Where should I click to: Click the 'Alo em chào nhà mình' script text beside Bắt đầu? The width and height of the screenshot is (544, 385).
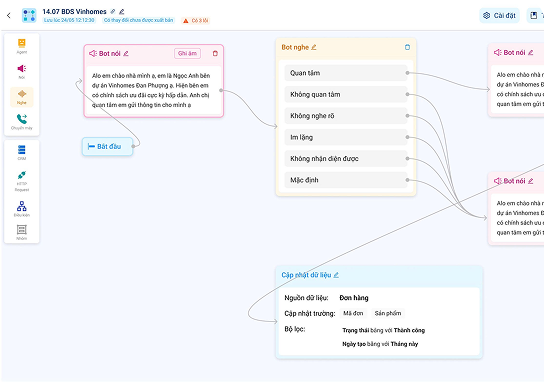[x=151, y=90]
